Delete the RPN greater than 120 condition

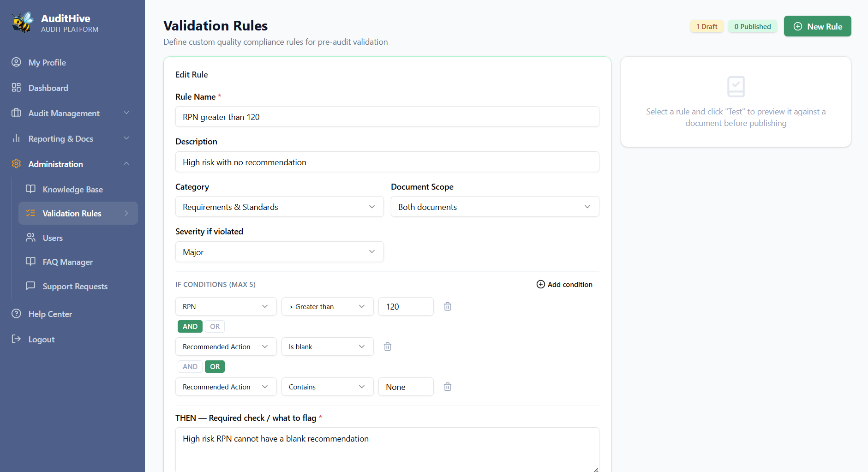447,306
